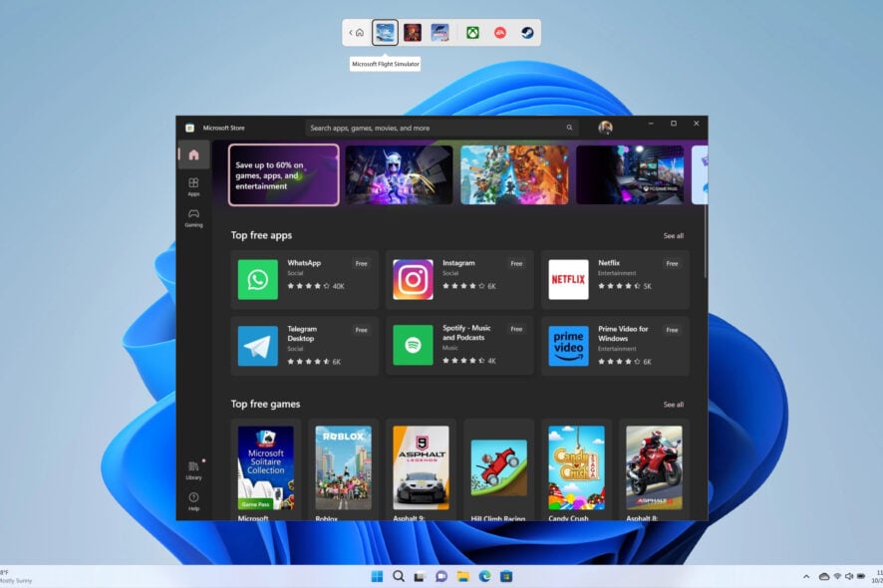Screen dimensions: 883x588
Task: Open Steam from the game bar
Action: (527, 33)
